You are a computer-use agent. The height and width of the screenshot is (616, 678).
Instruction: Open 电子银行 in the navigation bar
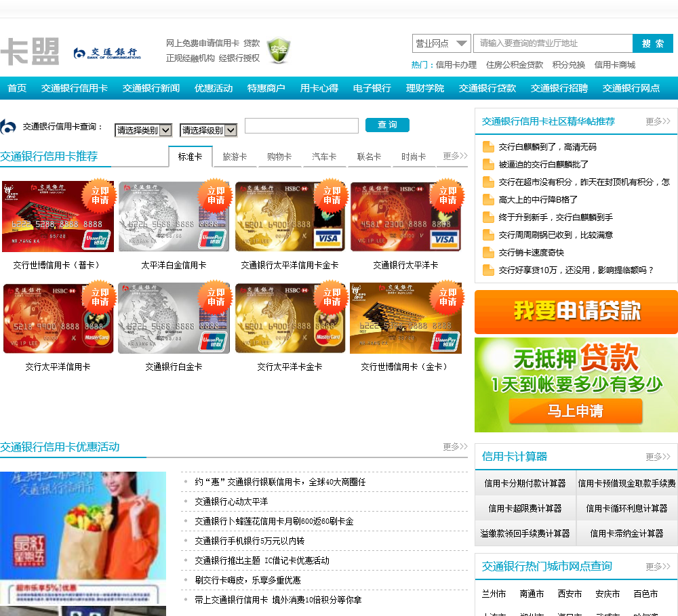click(x=372, y=88)
